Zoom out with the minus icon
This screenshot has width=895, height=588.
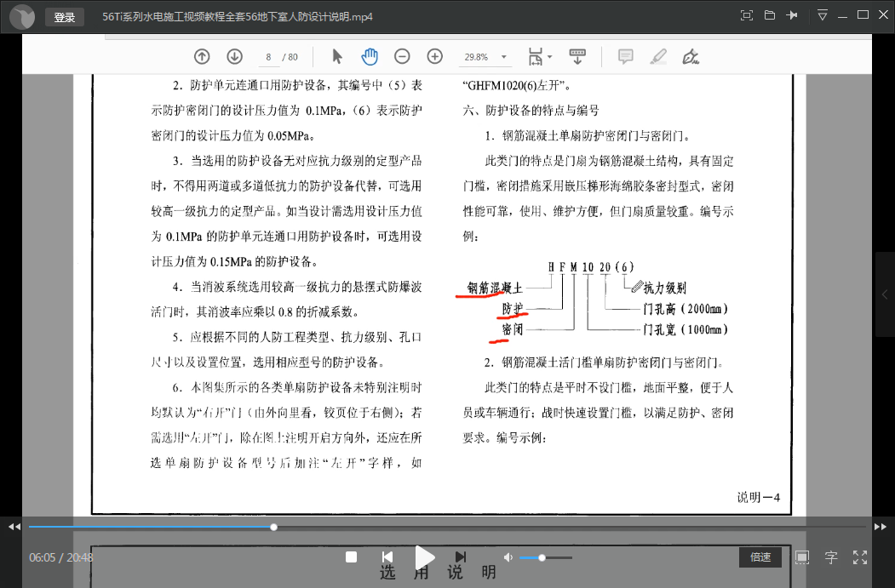(x=403, y=56)
